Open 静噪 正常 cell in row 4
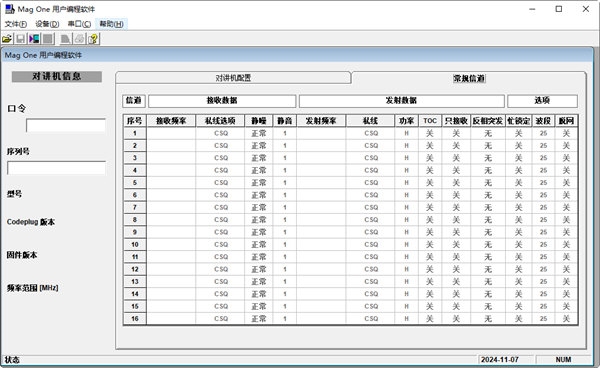Screen dimensions: 600x368 tap(259, 170)
